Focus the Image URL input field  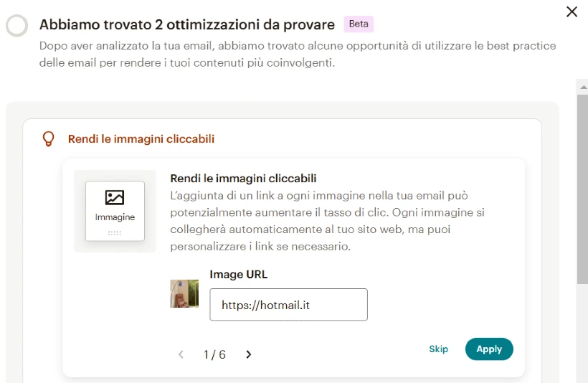pyautogui.click(x=288, y=305)
